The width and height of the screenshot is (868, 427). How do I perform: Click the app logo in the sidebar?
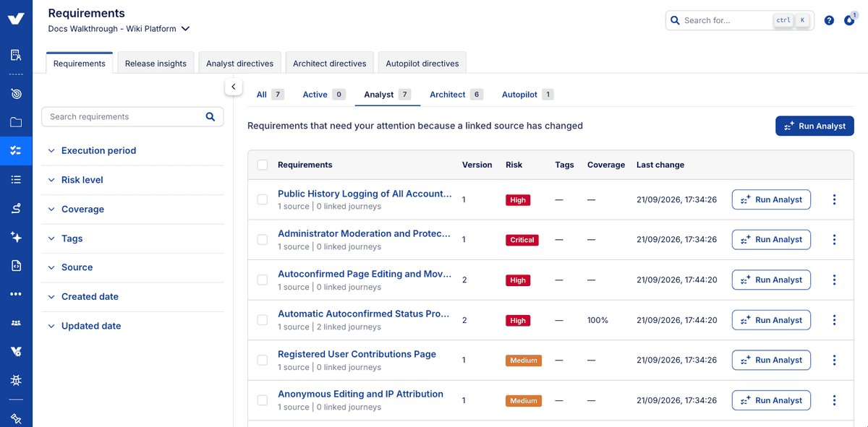click(x=16, y=19)
